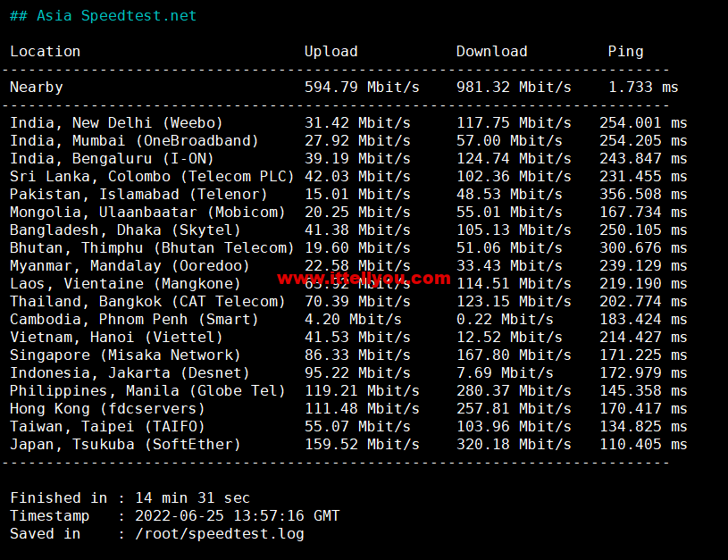Click the /root/speedtest.log file path

pos(219,534)
